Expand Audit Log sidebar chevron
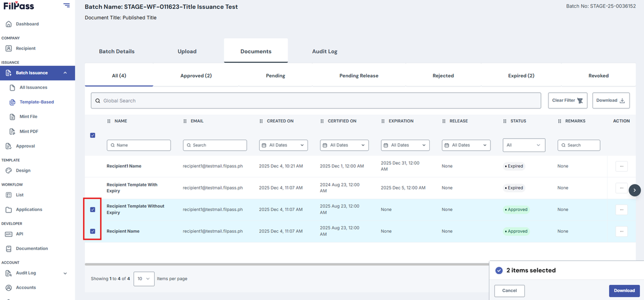The height and width of the screenshot is (300, 644). 65,273
